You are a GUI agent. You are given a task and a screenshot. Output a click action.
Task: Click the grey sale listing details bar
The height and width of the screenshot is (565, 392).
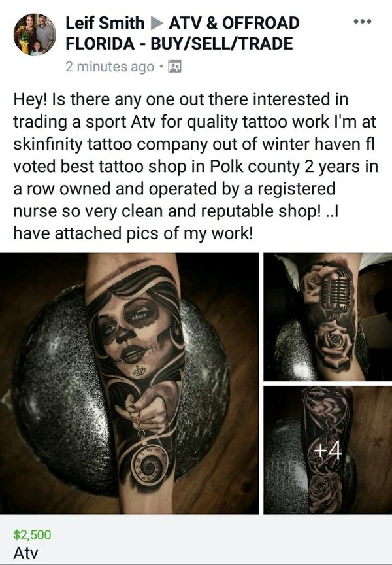coord(196,539)
